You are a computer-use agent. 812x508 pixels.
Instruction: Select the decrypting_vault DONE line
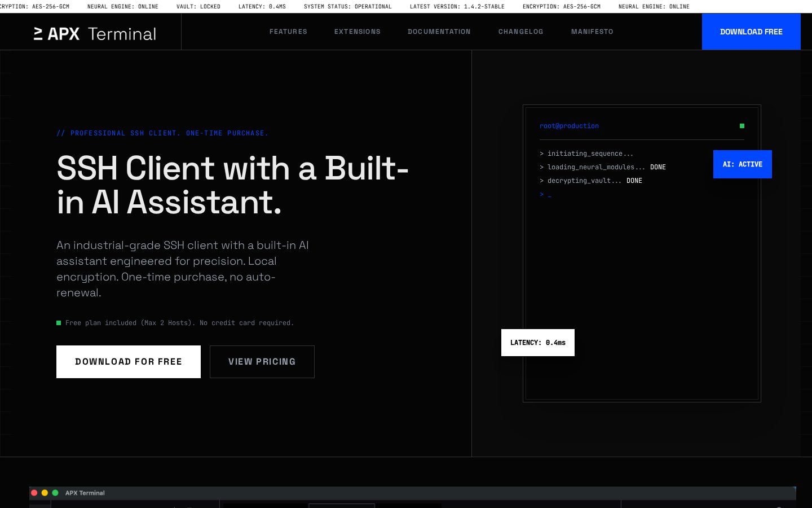click(591, 181)
